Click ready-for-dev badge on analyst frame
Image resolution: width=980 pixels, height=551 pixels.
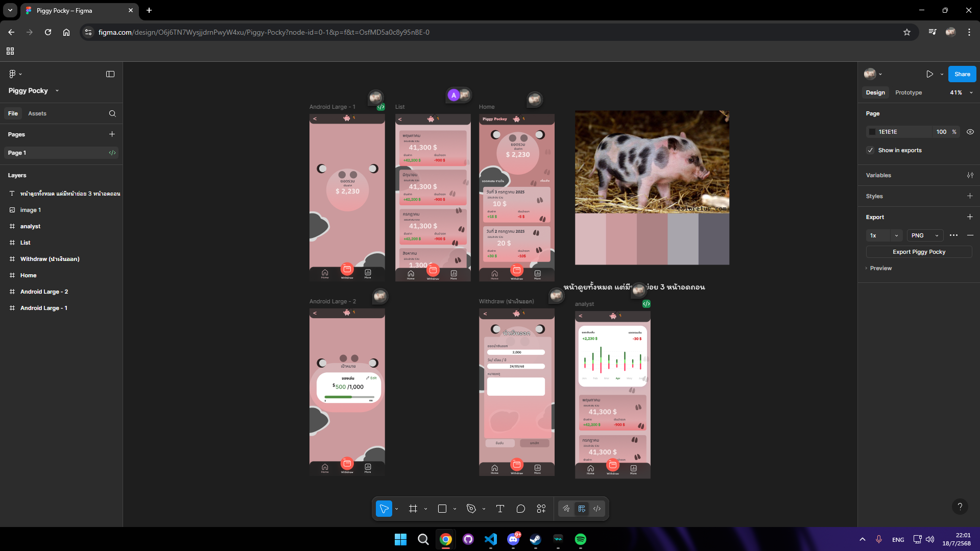tap(647, 304)
